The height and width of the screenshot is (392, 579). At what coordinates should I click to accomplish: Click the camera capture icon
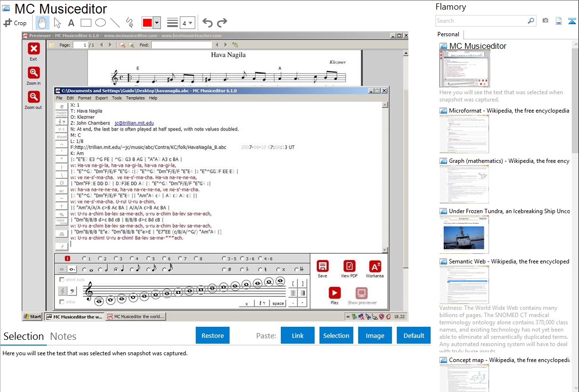[545, 21]
